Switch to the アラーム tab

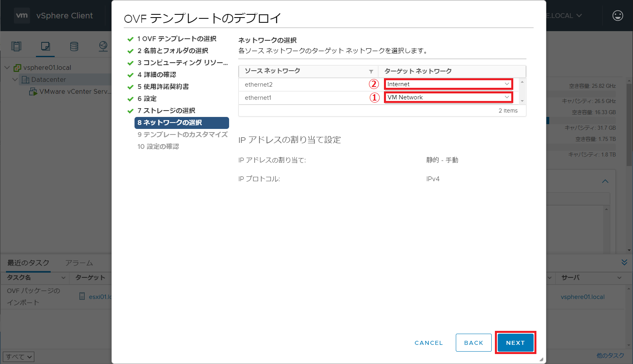79,263
